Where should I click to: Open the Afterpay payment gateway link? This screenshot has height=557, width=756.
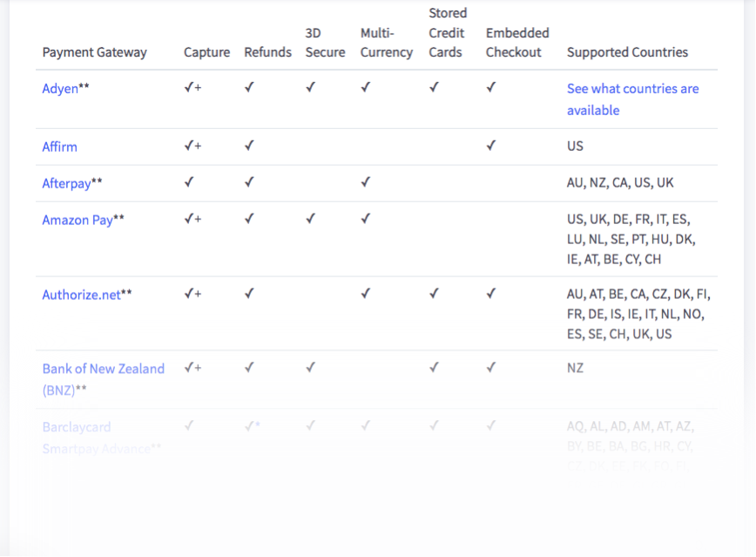click(66, 183)
